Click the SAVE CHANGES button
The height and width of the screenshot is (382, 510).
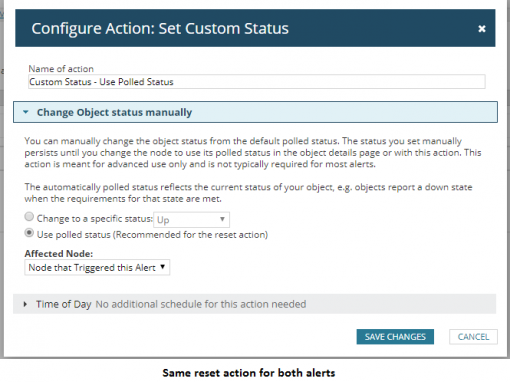click(395, 337)
